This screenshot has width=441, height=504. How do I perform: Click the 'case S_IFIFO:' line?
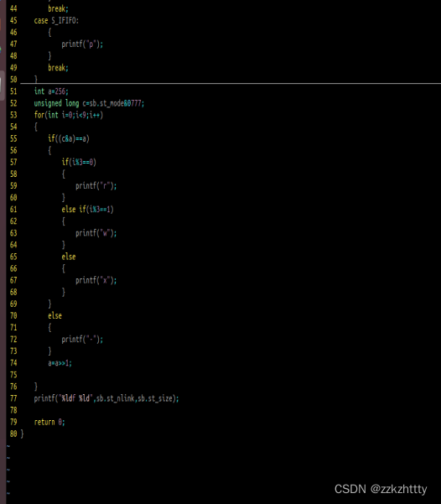(56, 21)
